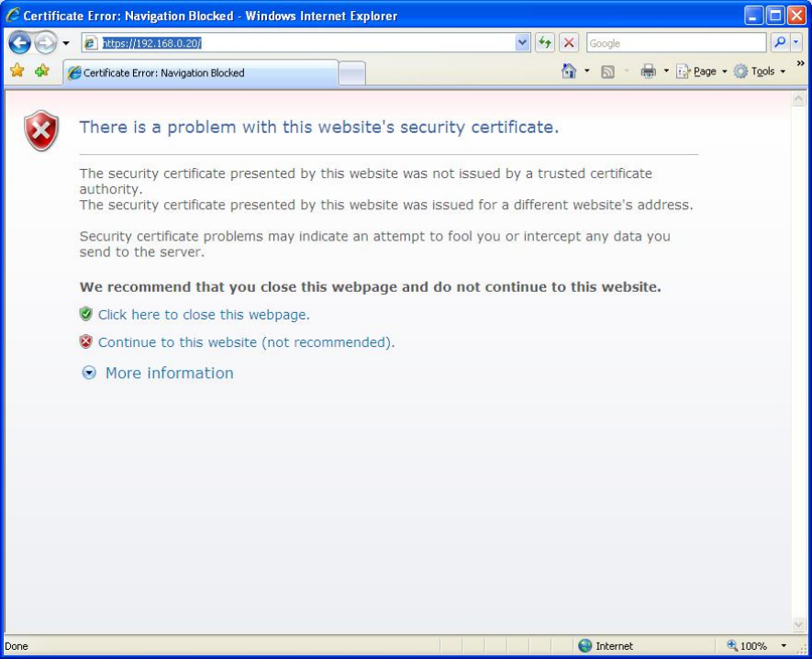
Task: Click the Internet Explorer title bar icon
Action: click(x=13, y=15)
